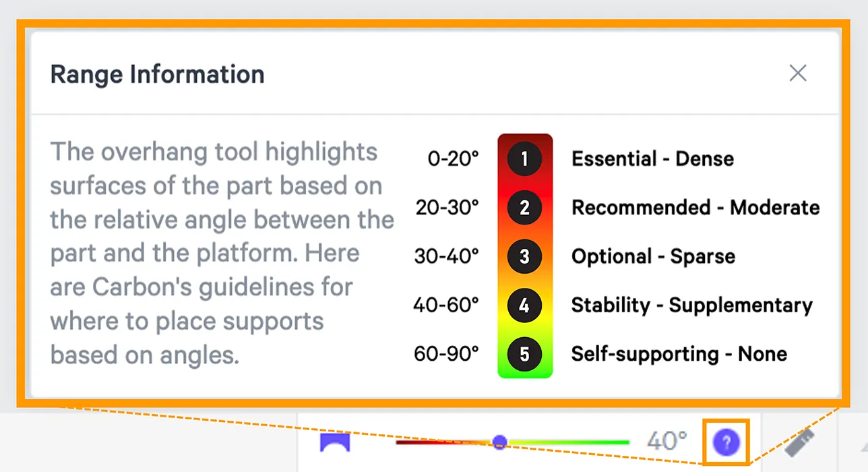The width and height of the screenshot is (868, 472).
Task: Click the 60-90° range label
Action: (446, 354)
